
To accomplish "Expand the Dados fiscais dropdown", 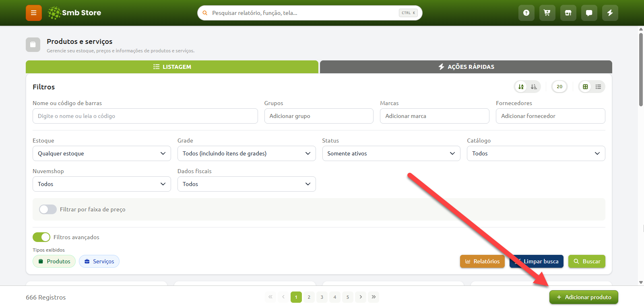I will pyautogui.click(x=247, y=184).
